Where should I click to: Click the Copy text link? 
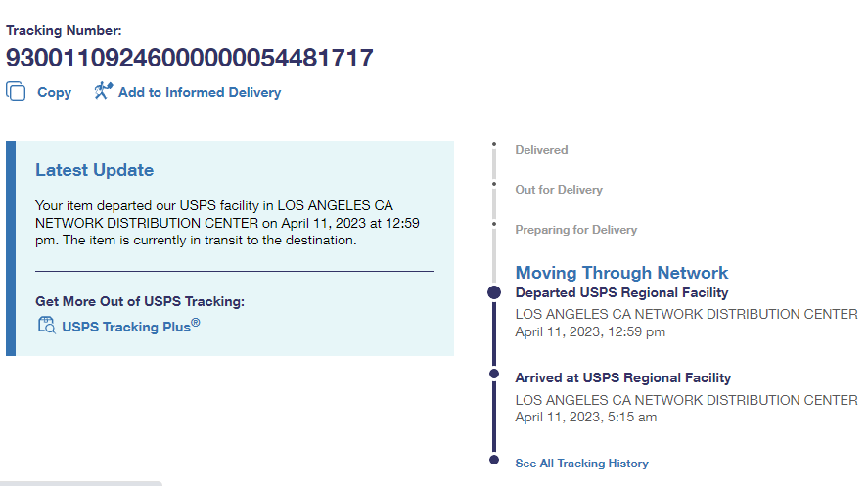54,92
